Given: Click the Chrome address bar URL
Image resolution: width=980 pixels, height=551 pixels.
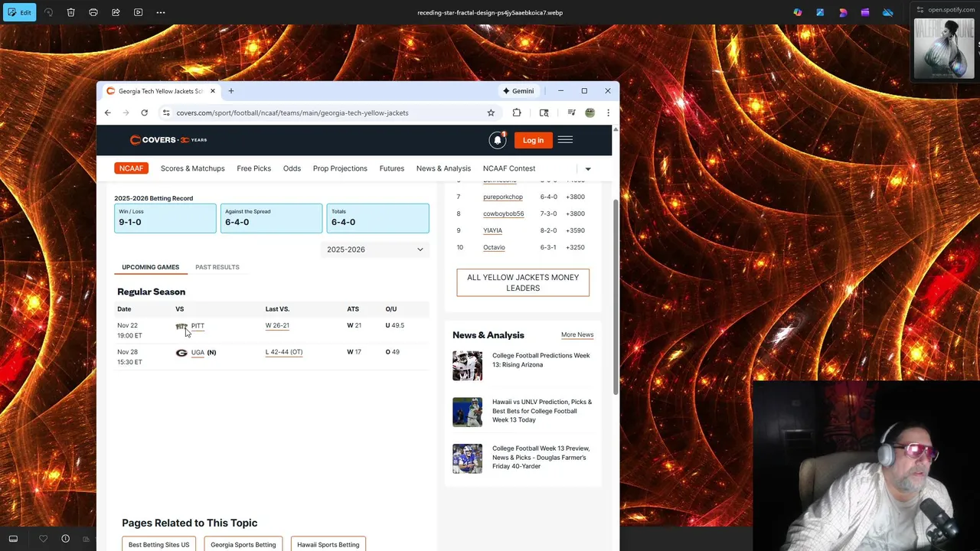Looking at the screenshot, I should [x=292, y=112].
